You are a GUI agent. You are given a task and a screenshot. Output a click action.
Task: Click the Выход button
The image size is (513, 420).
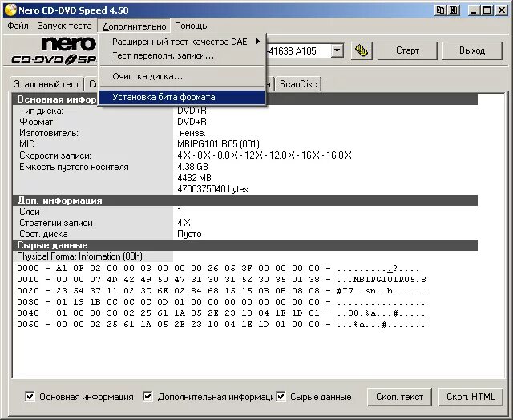(472, 50)
